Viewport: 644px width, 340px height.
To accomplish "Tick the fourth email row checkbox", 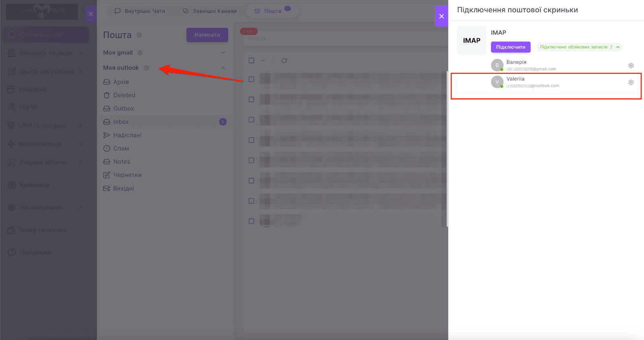I will click(x=252, y=140).
